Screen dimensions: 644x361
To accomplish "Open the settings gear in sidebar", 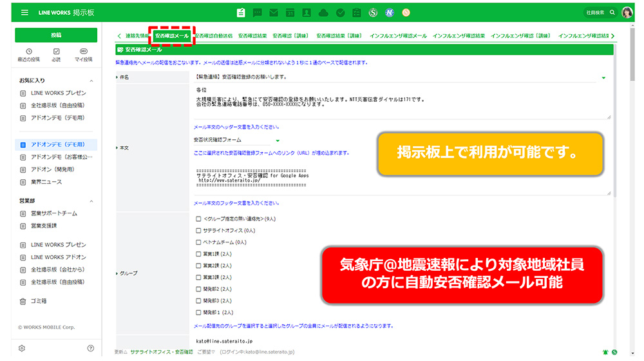I will coord(22,348).
